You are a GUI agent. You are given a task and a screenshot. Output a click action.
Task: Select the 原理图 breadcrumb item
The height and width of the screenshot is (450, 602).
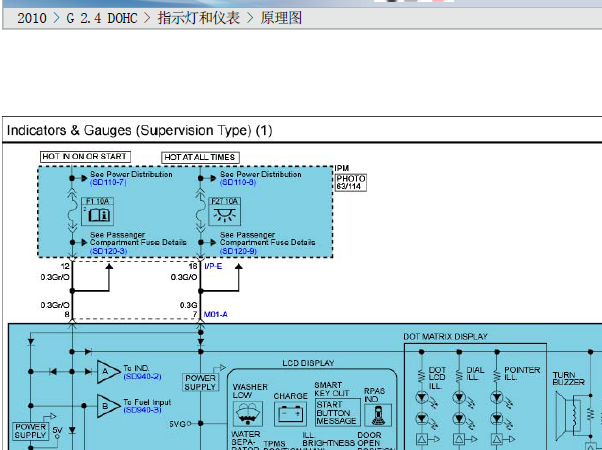pos(281,18)
